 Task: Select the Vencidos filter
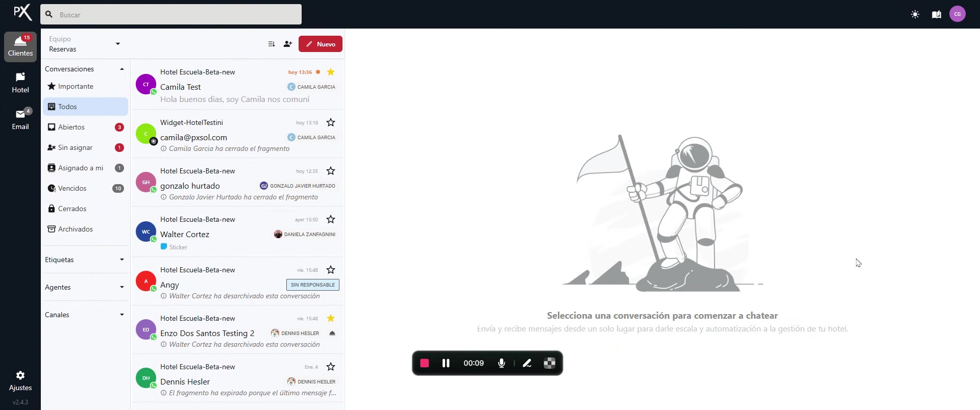[72, 188]
